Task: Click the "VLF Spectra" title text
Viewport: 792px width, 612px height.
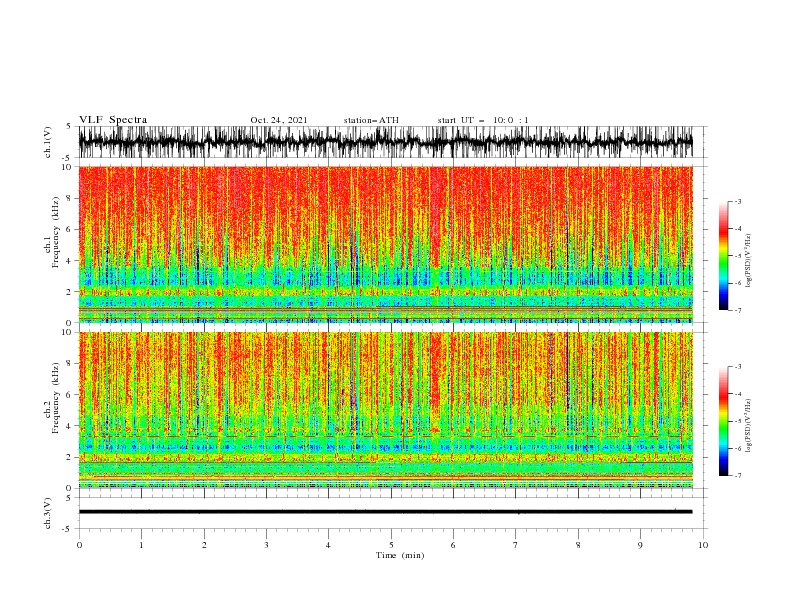Action: pyautogui.click(x=113, y=120)
